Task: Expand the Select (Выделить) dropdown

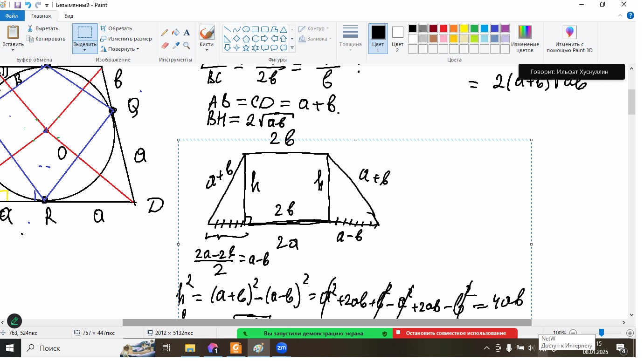Action: [x=84, y=50]
